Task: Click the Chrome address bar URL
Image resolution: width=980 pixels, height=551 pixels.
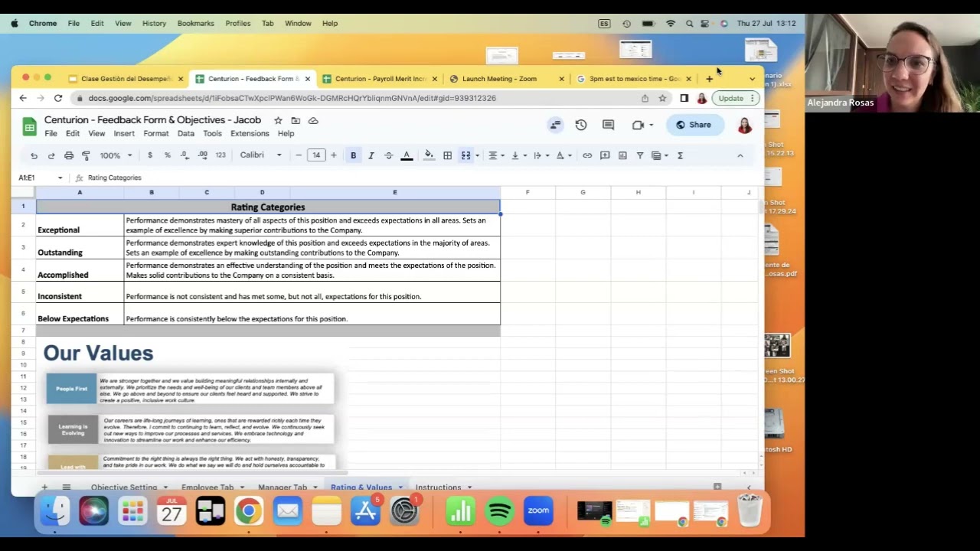Action: tap(292, 98)
